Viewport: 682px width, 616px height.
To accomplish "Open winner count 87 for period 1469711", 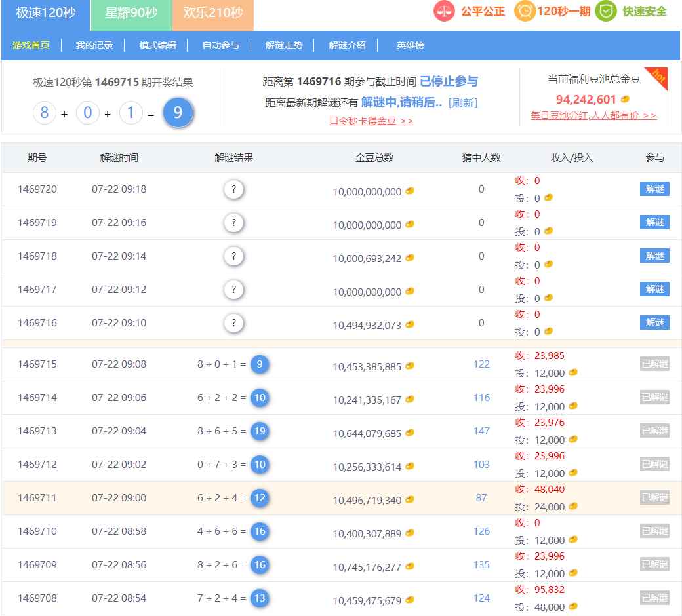I will pyautogui.click(x=481, y=498).
